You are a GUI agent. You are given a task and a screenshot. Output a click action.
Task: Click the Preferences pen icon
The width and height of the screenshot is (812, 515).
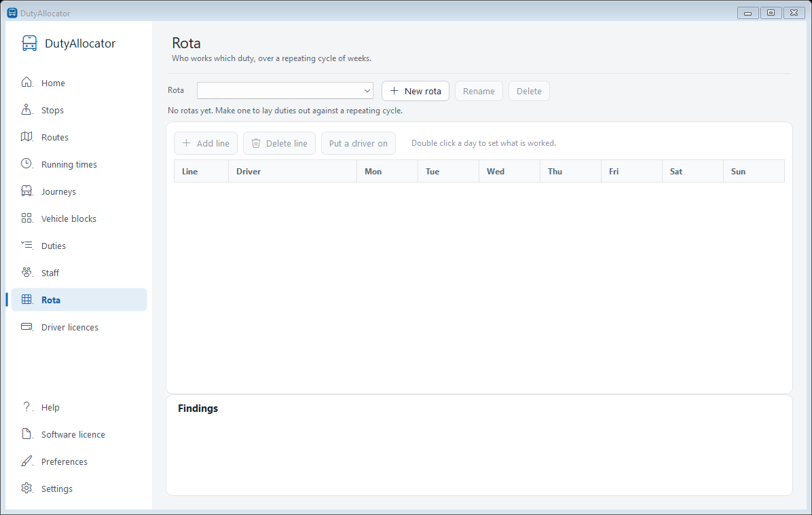click(x=27, y=461)
